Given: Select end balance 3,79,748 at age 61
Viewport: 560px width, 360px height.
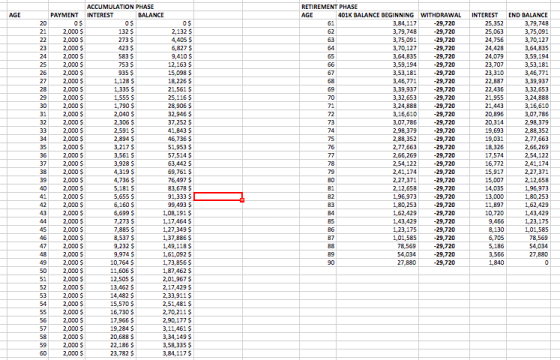Looking at the screenshot, I should (x=528, y=23).
